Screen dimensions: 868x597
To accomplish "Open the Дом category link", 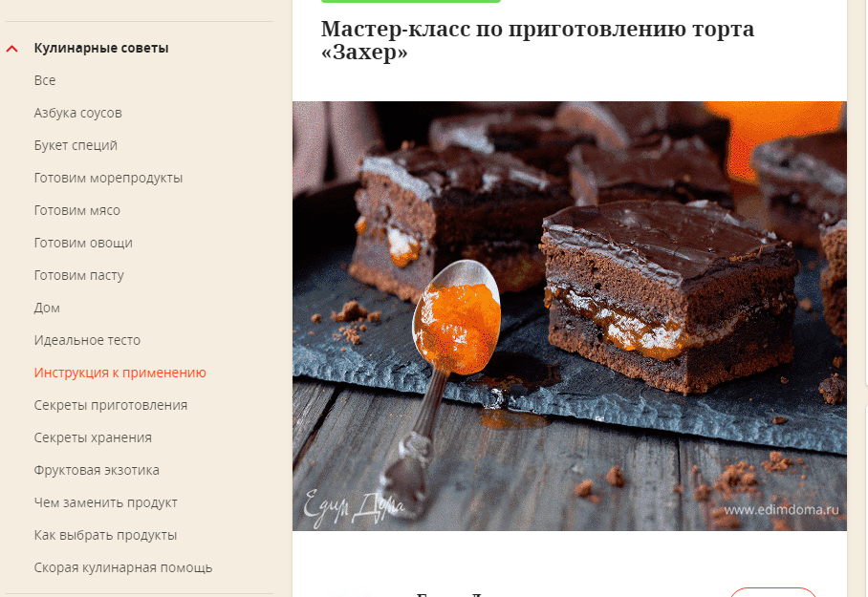I will click(x=47, y=308).
